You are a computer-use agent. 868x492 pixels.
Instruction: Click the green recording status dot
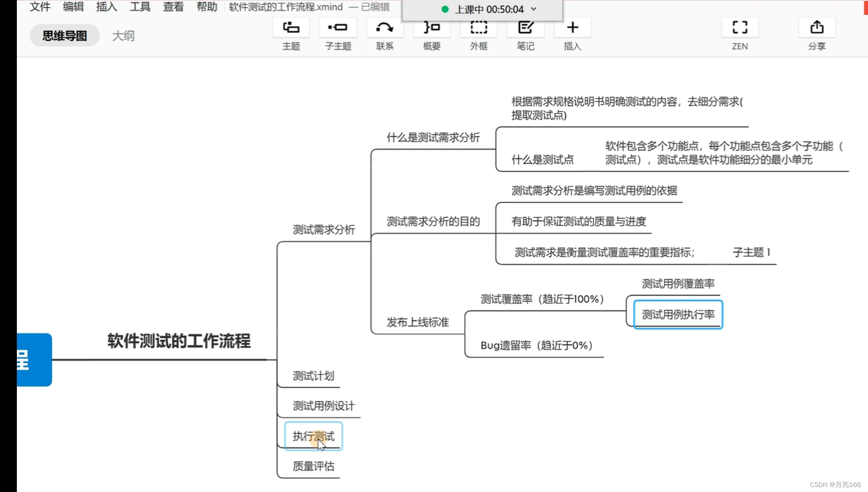445,9
